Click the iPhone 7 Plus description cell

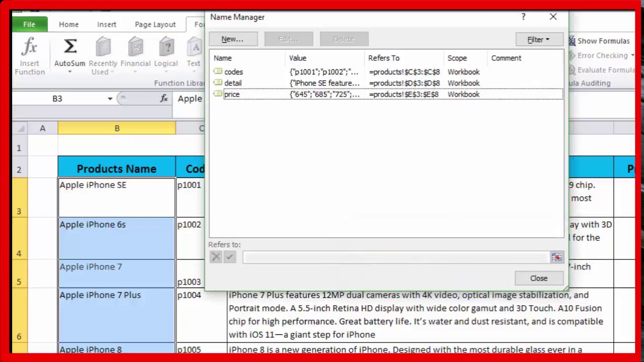(x=420, y=315)
